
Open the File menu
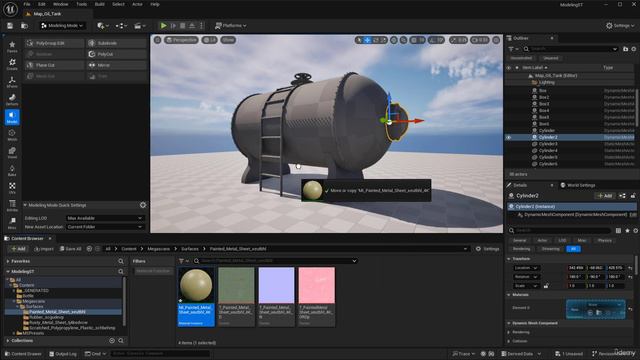27,4
